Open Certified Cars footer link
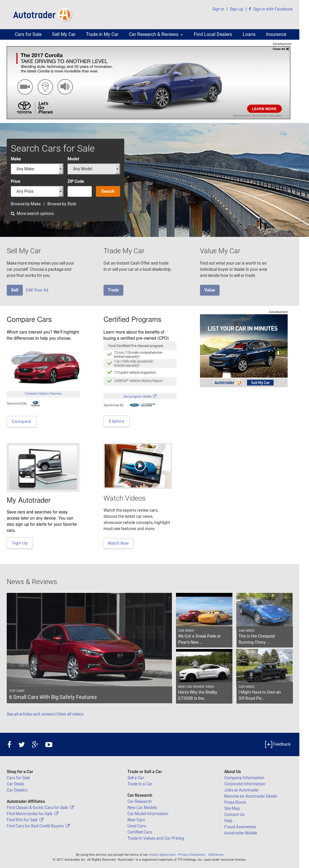Image resolution: width=309 pixels, height=868 pixels. 140,832
